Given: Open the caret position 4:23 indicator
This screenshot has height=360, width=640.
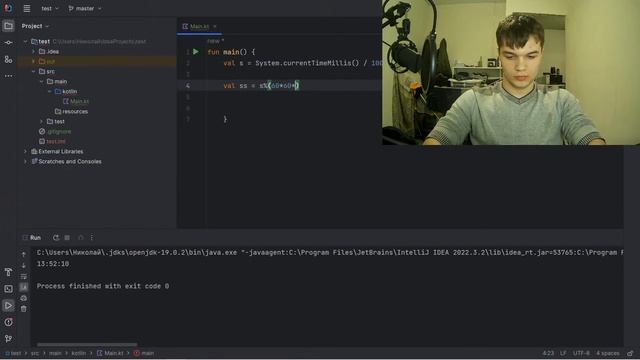Looking at the screenshot, I should [548, 353].
